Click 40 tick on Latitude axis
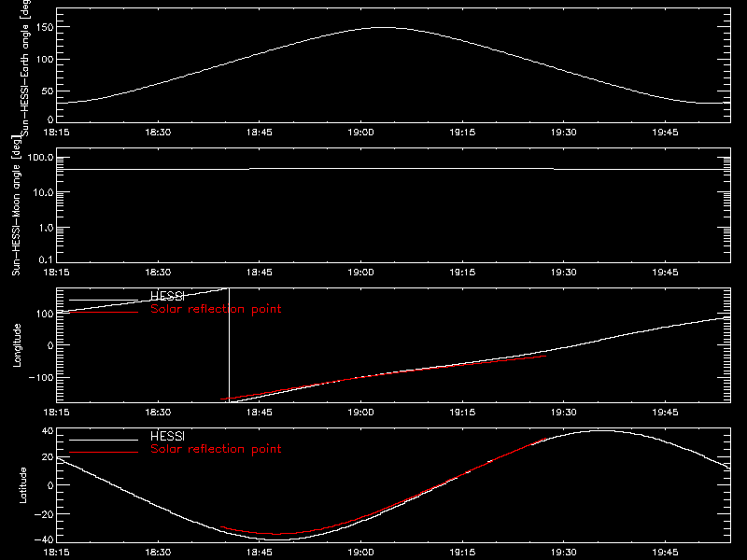Screen dimensions: 747x560 coord(48,431)
